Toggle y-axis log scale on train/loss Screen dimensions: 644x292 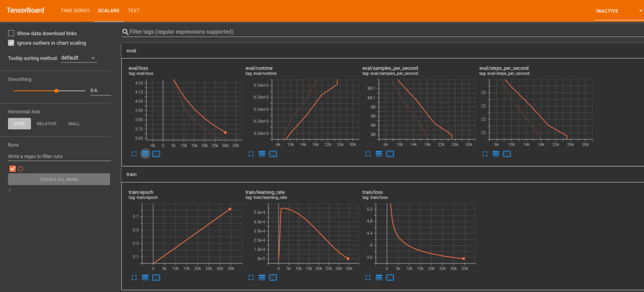point(379,278)
